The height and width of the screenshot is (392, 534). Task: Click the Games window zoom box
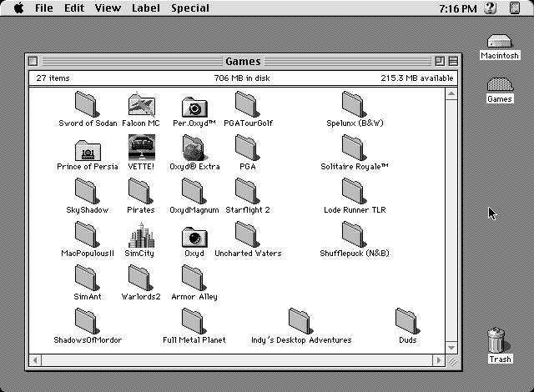[x=440, y=61]
